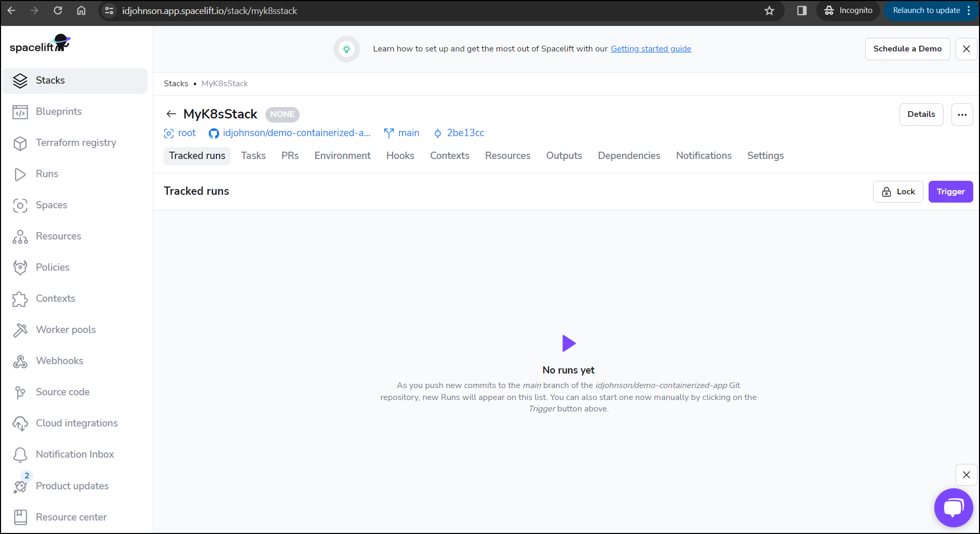
Task: Open the Spaces icon in sidebar
Action: [20, 205]
